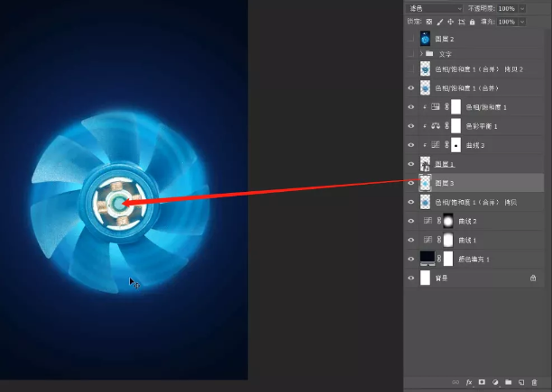
Task: Click the 曲线 2 curves adjustment icon
Action: pos(428,221)
